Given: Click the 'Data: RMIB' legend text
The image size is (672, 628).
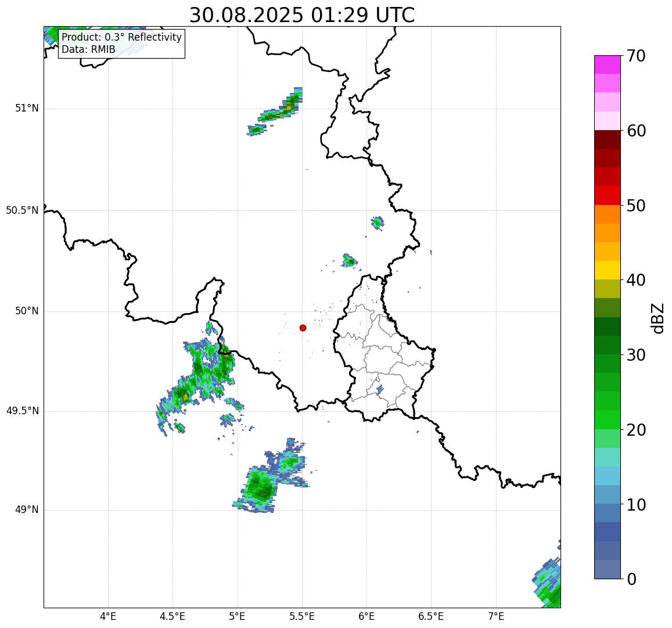Looking at the screenshot, I should pos(89,50).
